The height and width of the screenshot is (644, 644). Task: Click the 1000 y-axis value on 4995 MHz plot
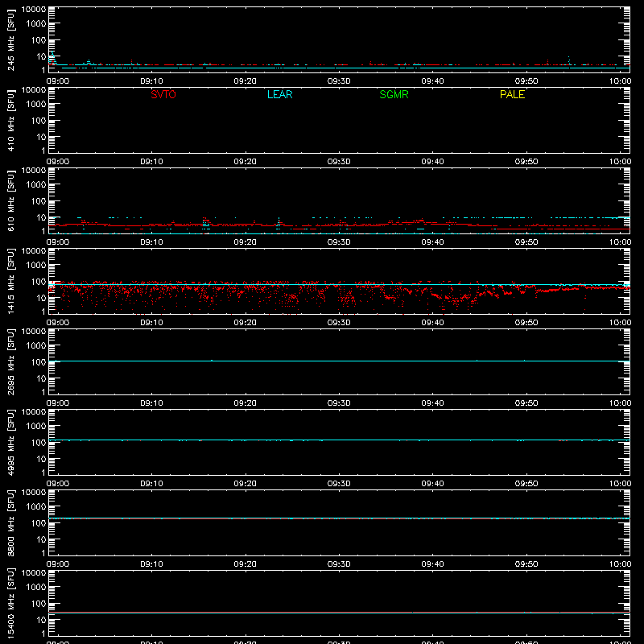point(36,427)
